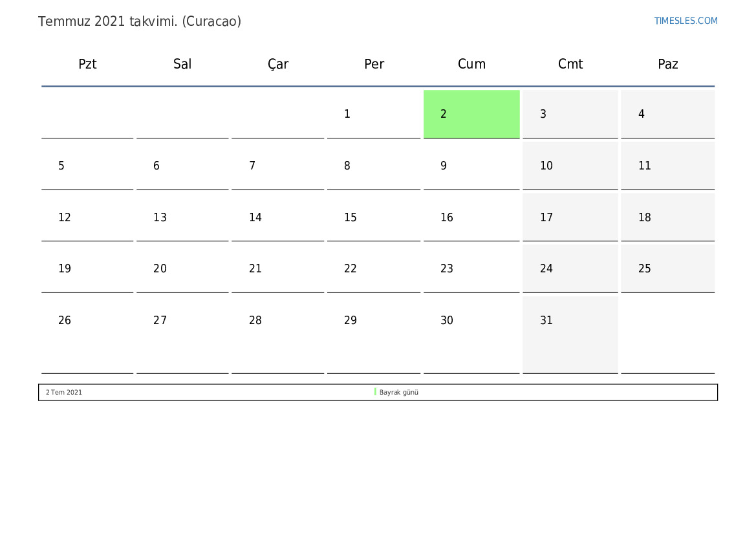
Task: Click the Bayrak günü holiday label
Action: point(399,392)
